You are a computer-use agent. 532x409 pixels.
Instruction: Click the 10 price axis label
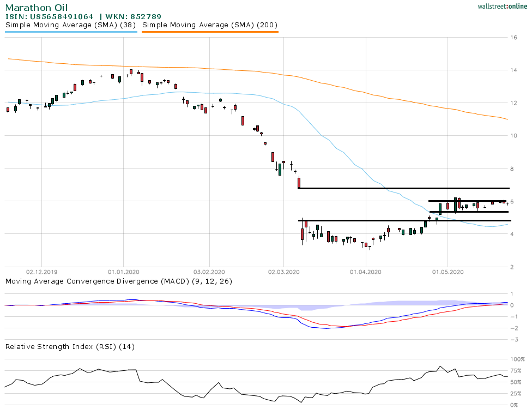click(514, 136)
